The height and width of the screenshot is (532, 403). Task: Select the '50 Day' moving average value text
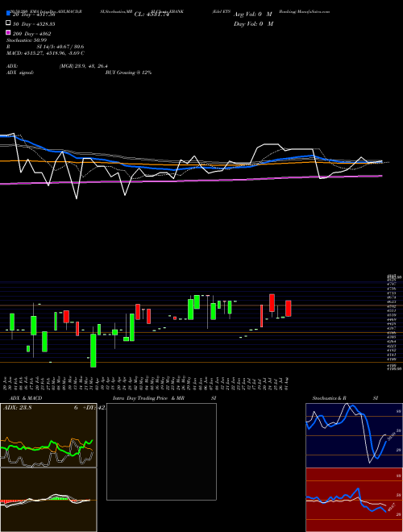tap(34, 24)
